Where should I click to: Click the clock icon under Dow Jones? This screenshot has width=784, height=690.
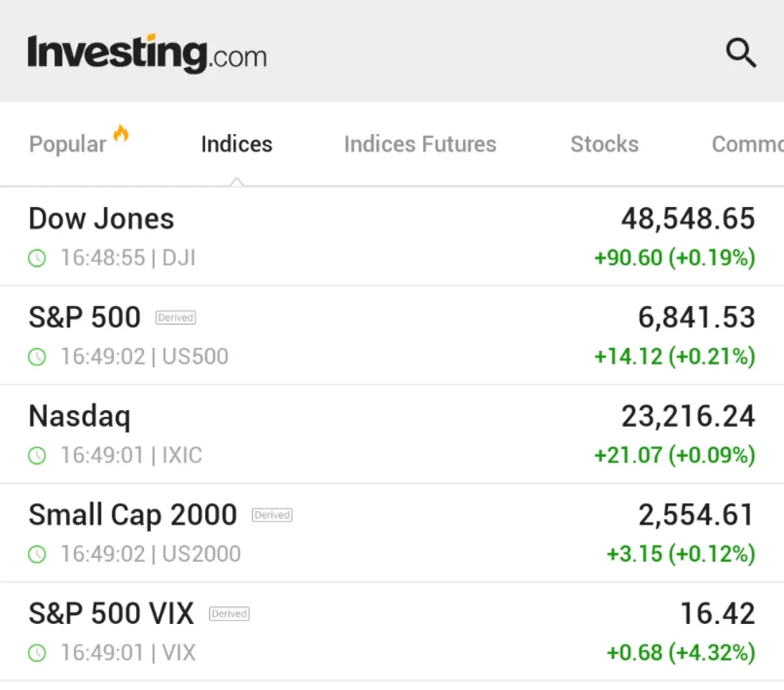coord(37,258)
